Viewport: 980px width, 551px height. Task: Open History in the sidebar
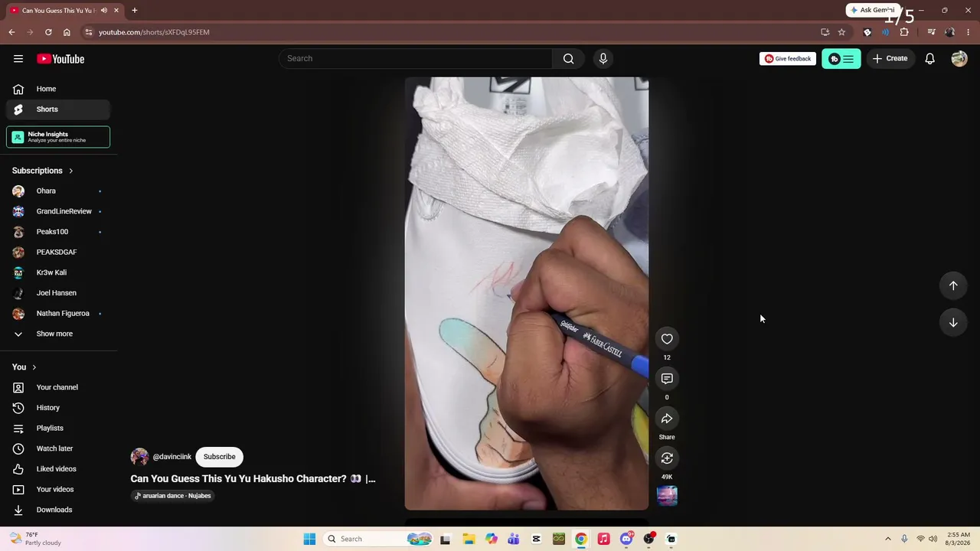coord(58,408)
